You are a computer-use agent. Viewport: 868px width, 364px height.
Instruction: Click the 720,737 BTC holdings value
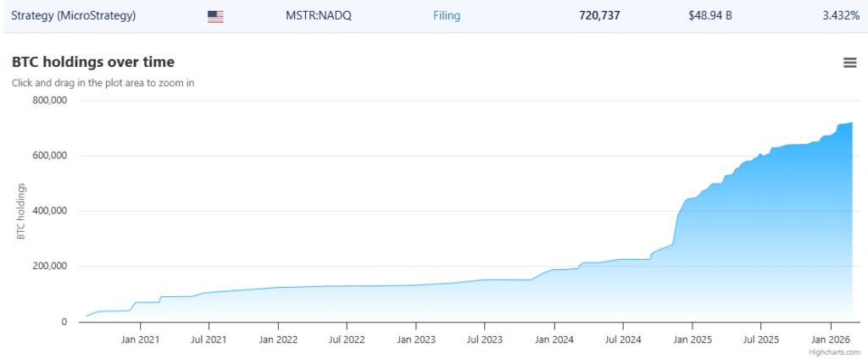[x=599, y=16]
